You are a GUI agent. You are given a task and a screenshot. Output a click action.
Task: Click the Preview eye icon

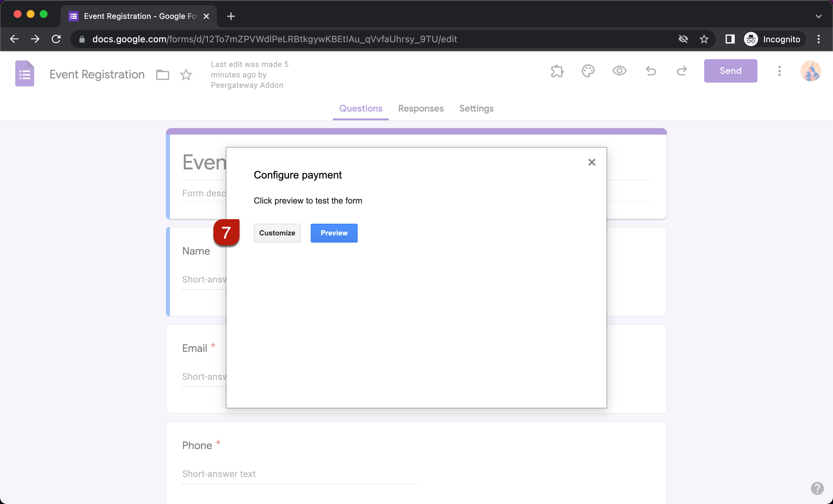619,71
